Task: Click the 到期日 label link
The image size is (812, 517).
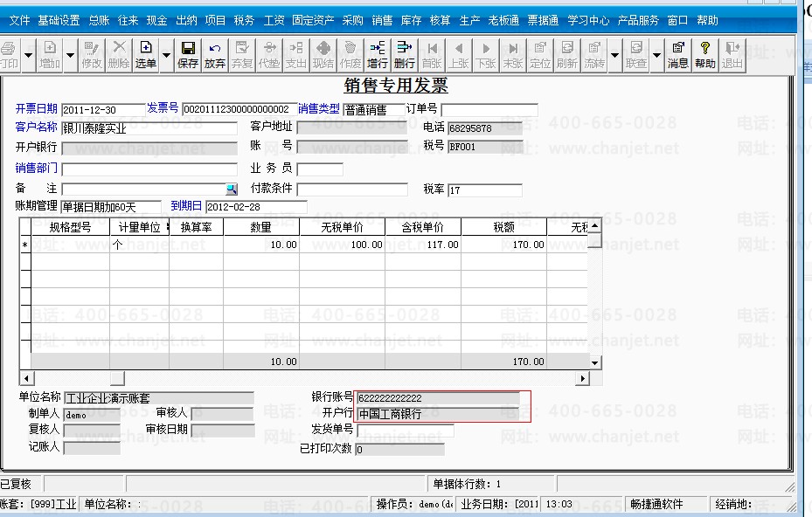Action: [x=186, y=205]
